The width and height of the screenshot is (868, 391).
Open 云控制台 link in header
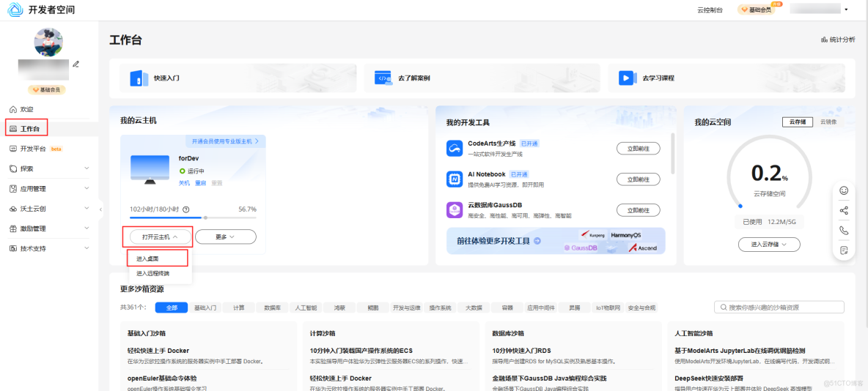pyautogui.click(x=710, y=10)
